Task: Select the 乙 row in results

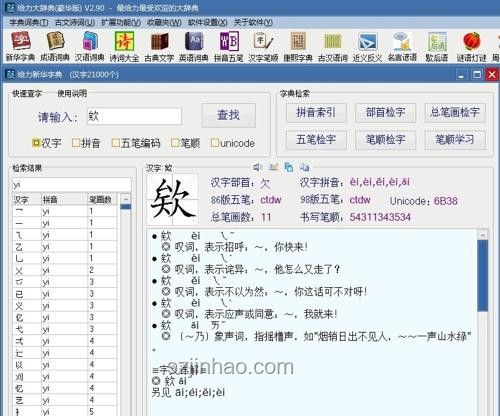Action: pos(65,247)
